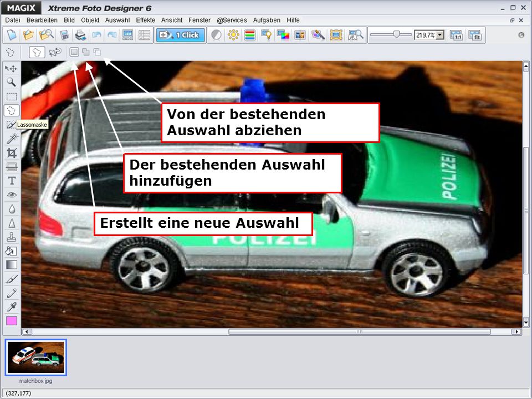
Task: Click the horizontal scrollbar right arrow
Action: (x=516, y=332)
